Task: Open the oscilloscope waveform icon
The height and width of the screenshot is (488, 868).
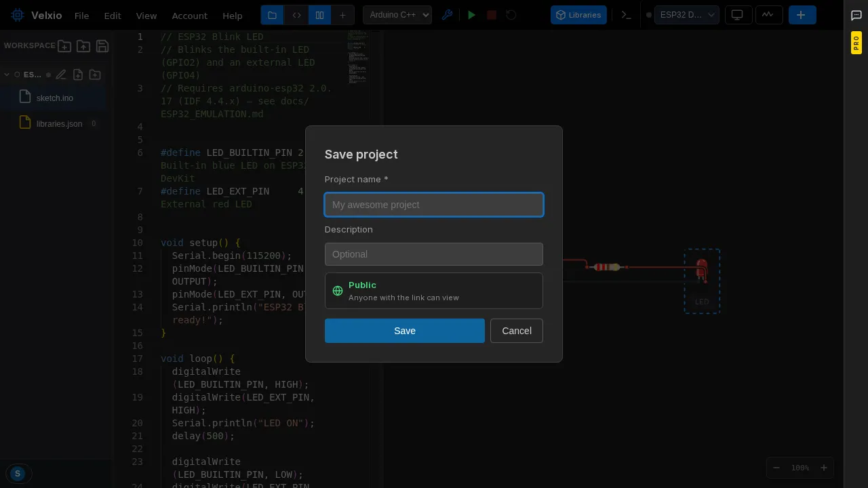Action: tap(768, 15)
